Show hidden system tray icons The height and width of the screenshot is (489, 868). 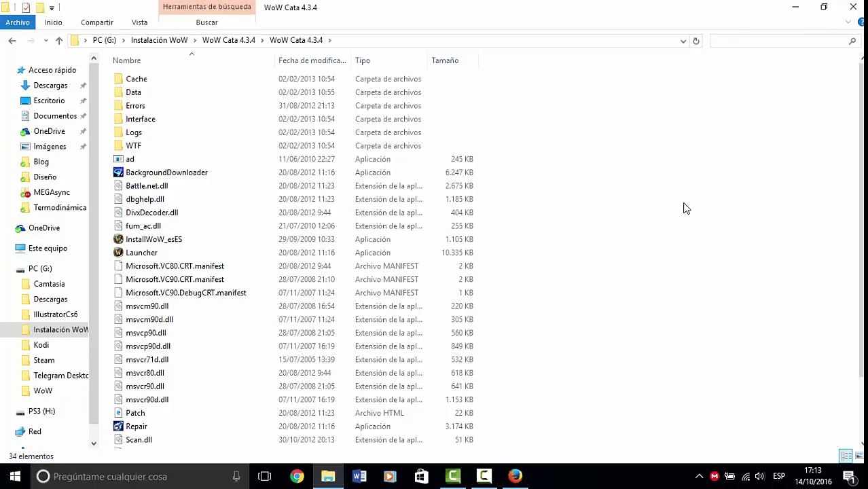[699, 476]
